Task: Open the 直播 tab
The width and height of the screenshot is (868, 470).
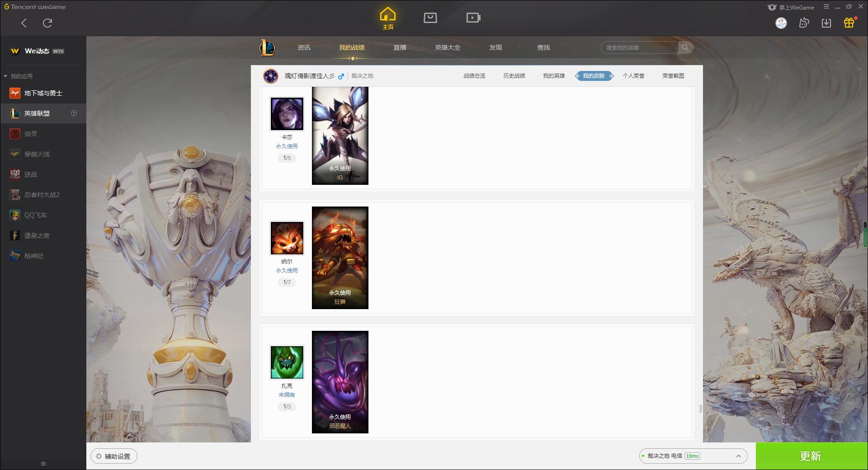Action: tap(400, 47)
